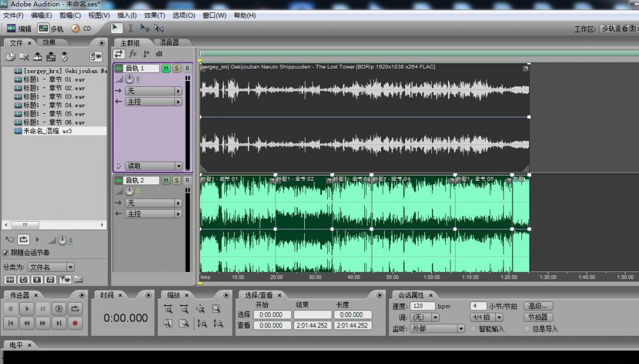Open track 1 output dropdown 主控
The width and height of the screenshot is (639, 364).
click(x=153, y=102)
